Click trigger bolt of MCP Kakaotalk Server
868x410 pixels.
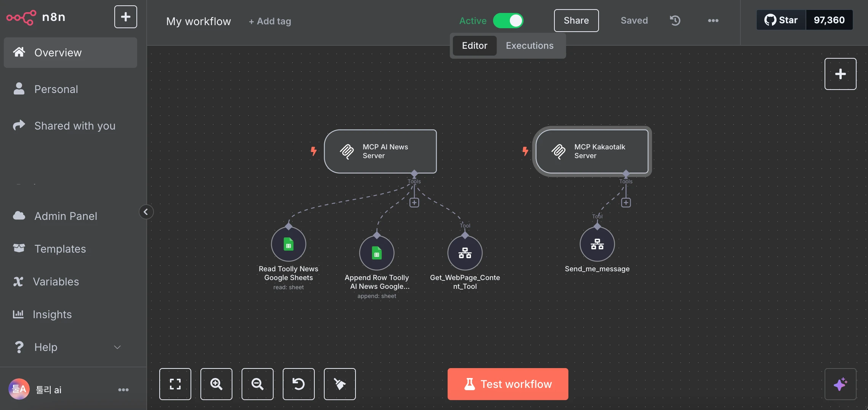tap(525, 151)
